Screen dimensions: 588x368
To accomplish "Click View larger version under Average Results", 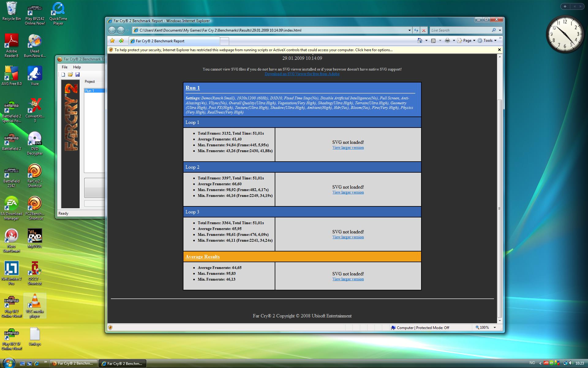I will click(x=348, y=279).
